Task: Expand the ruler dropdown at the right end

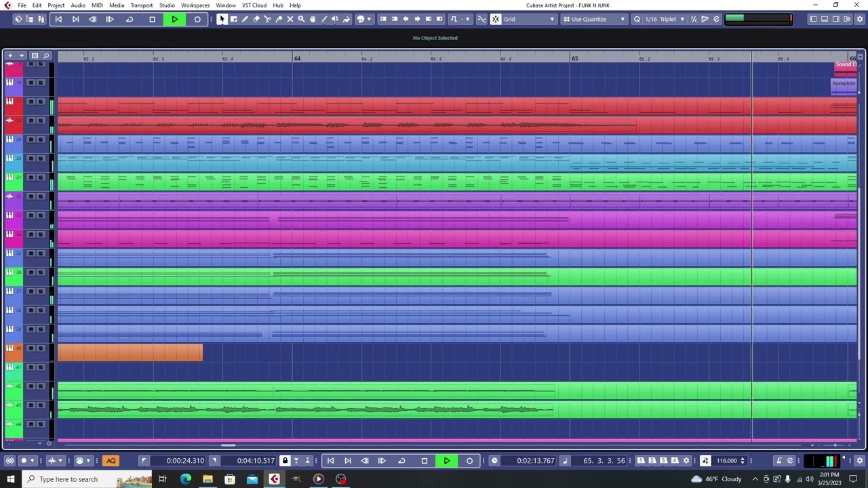Action: pyautogui.click(x=861, y=56)
